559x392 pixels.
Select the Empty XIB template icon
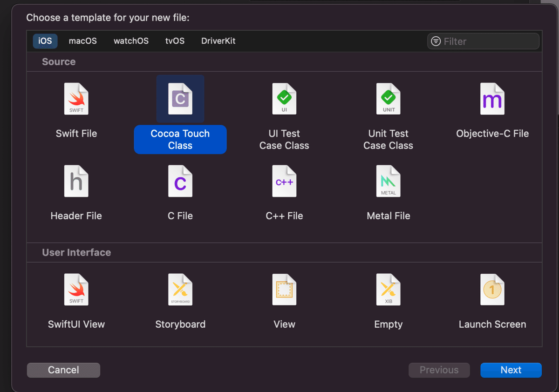(389, 290)
